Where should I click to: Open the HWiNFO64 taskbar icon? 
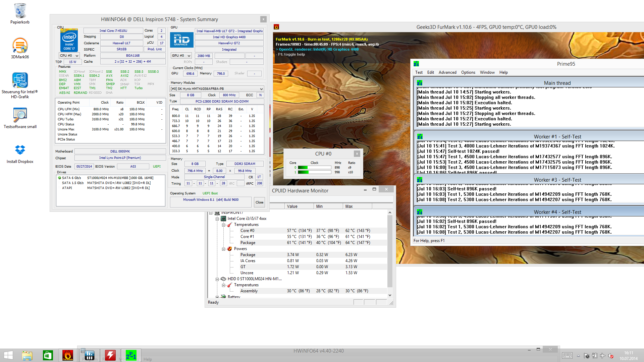(x=89, y=355)
